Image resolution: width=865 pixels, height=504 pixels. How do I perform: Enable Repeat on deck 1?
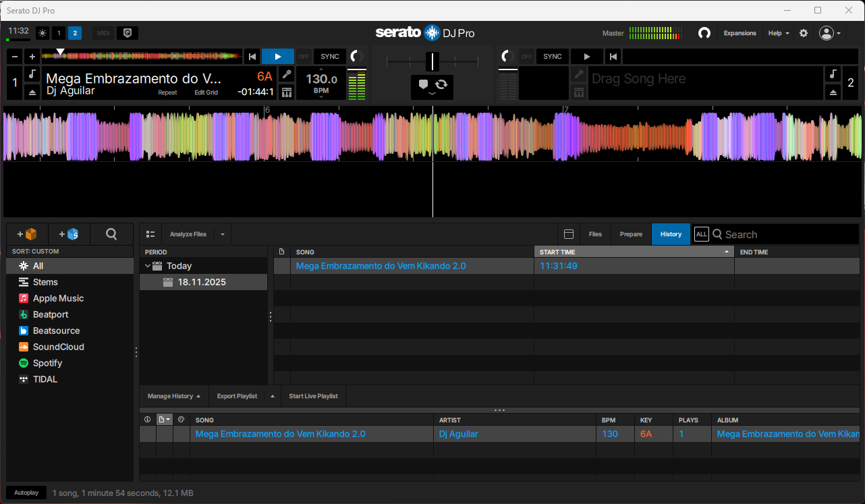[167, 92]
